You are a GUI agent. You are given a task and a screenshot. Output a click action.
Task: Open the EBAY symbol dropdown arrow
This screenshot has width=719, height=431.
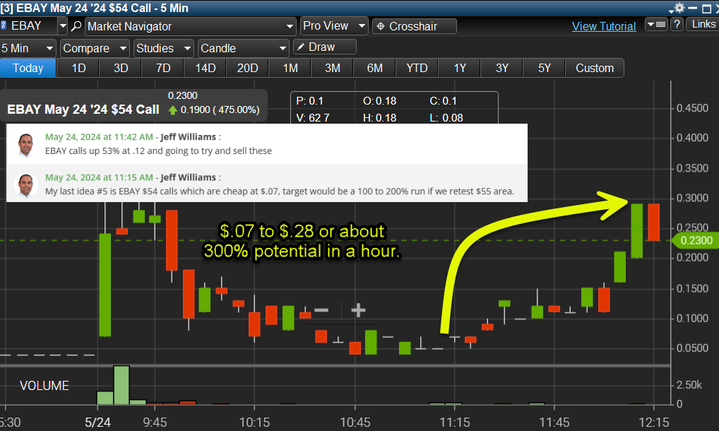tap(63, 26)
